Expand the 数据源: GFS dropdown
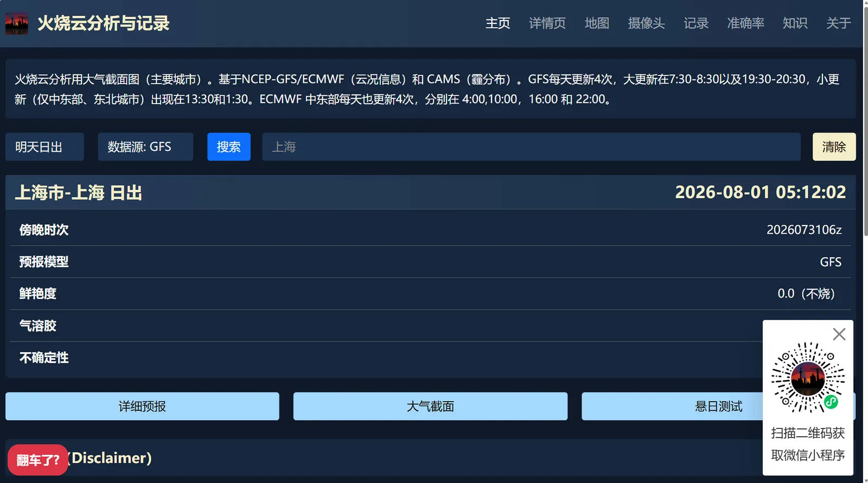This screenshot has height=483, width=868. (x=145, y=147)
